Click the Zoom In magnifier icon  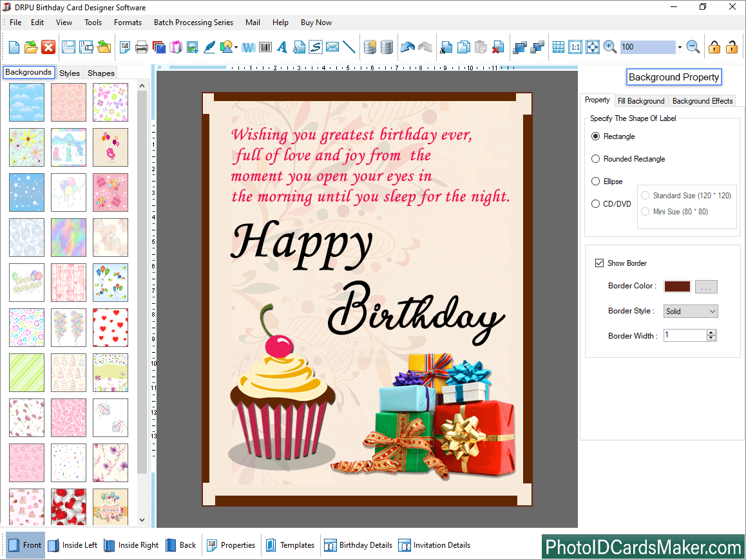[x=609, y=47]
